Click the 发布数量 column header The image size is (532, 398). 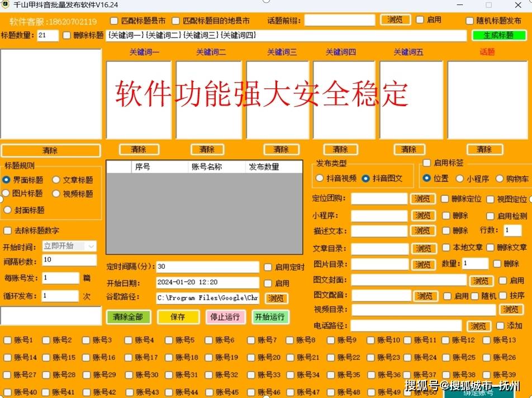[273, 167]
